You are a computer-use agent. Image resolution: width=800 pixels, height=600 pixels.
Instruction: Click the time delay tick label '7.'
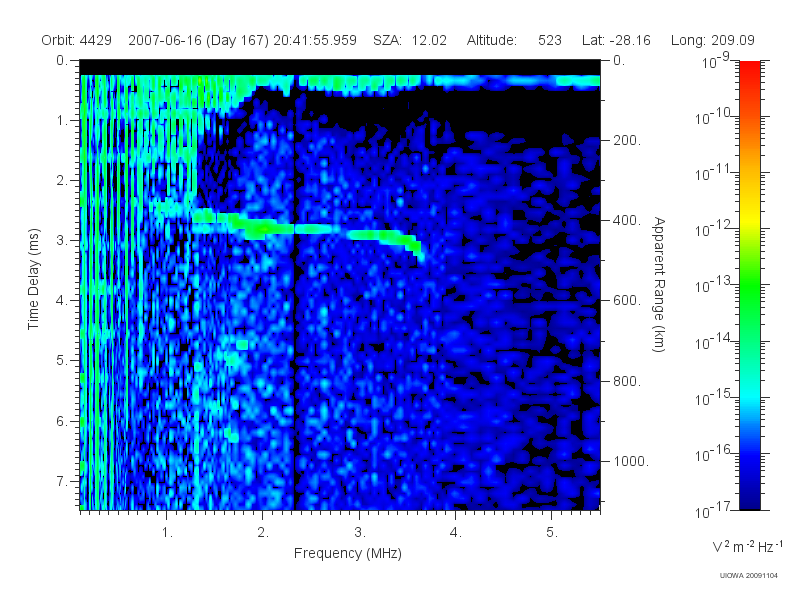click(x=62, y=481)
